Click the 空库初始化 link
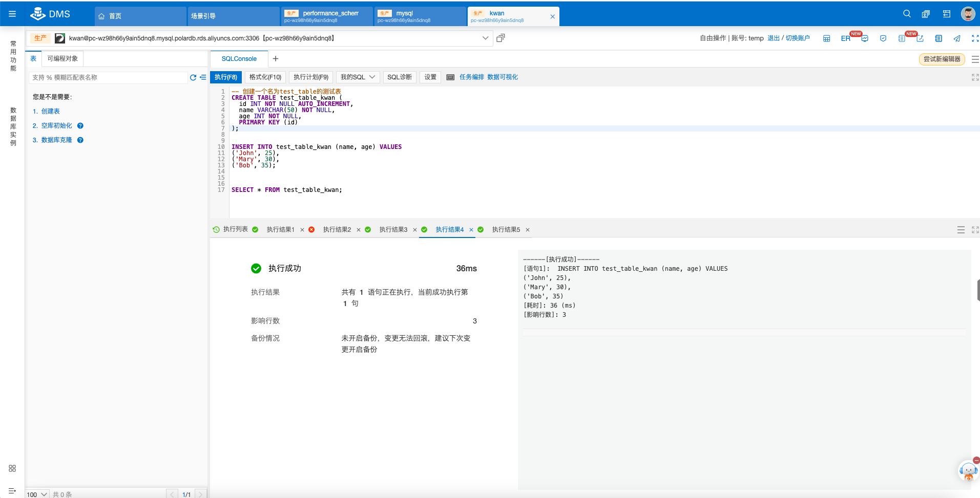The image size is (980, 498). [57, 126]
